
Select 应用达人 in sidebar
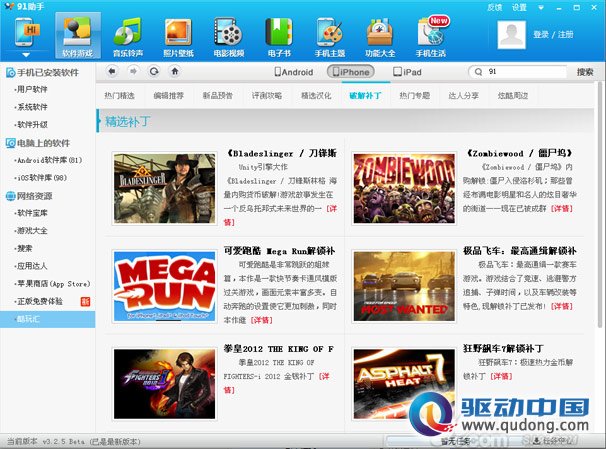[x=32, y=266]
